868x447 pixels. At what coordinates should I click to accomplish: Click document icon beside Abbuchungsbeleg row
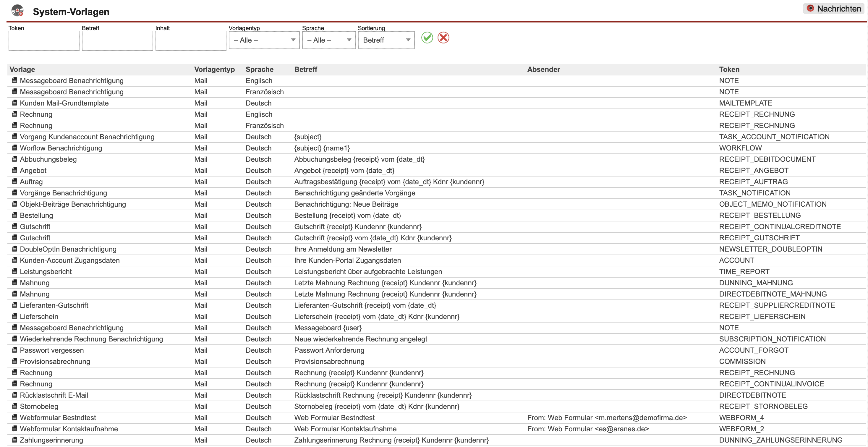click(x=14, y=159)
